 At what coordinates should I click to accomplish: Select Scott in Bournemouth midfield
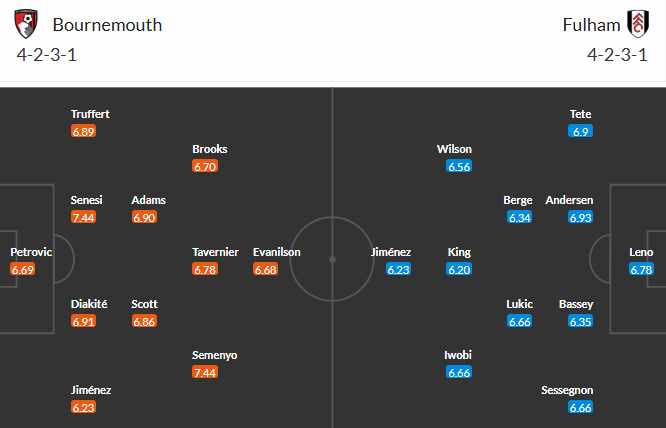(144, 304)
